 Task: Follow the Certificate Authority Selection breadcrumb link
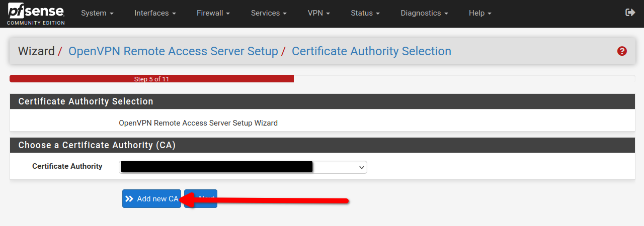coord(371,51)
